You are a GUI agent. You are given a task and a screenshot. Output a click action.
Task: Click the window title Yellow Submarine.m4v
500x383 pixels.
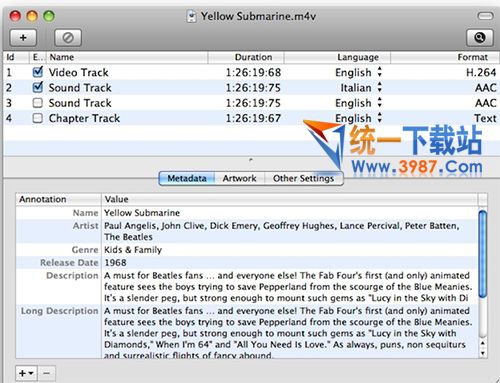pyautogui.click(x=258, y=16)
